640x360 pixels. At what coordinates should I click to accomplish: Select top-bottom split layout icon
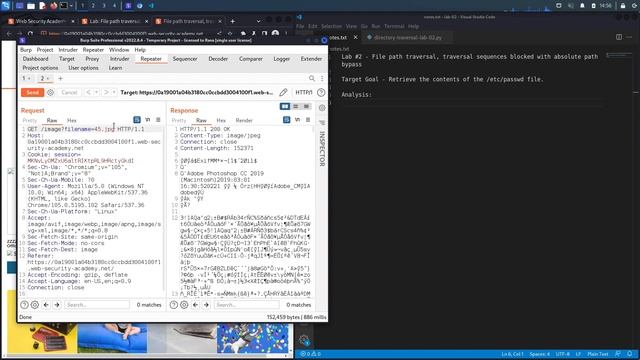click(296, 107)
